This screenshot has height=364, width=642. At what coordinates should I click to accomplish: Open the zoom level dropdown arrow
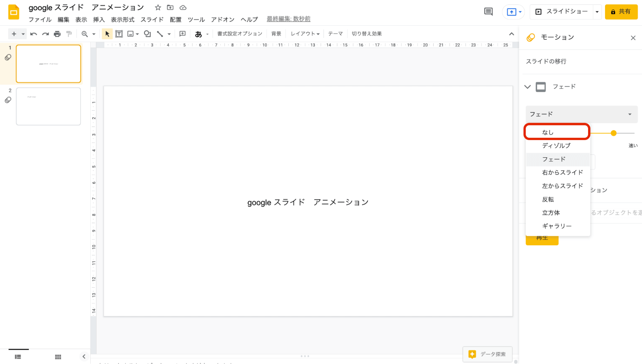[94, 34]
